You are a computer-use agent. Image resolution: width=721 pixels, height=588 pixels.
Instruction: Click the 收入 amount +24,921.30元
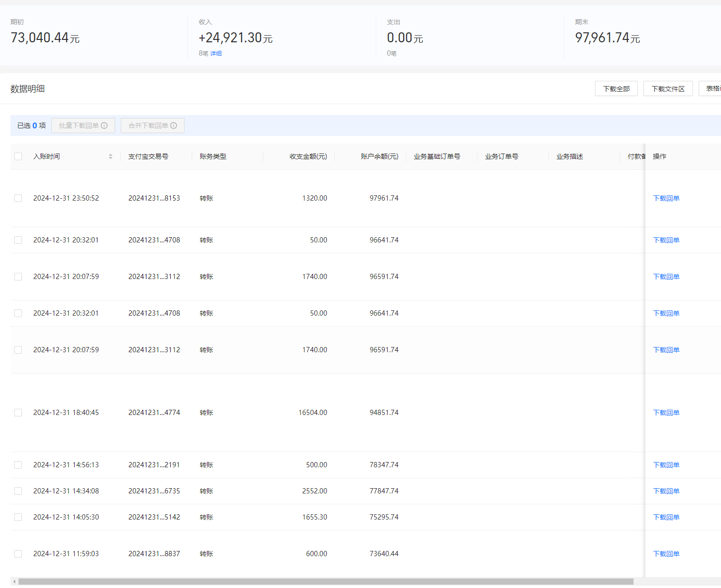tap(236, 38)
